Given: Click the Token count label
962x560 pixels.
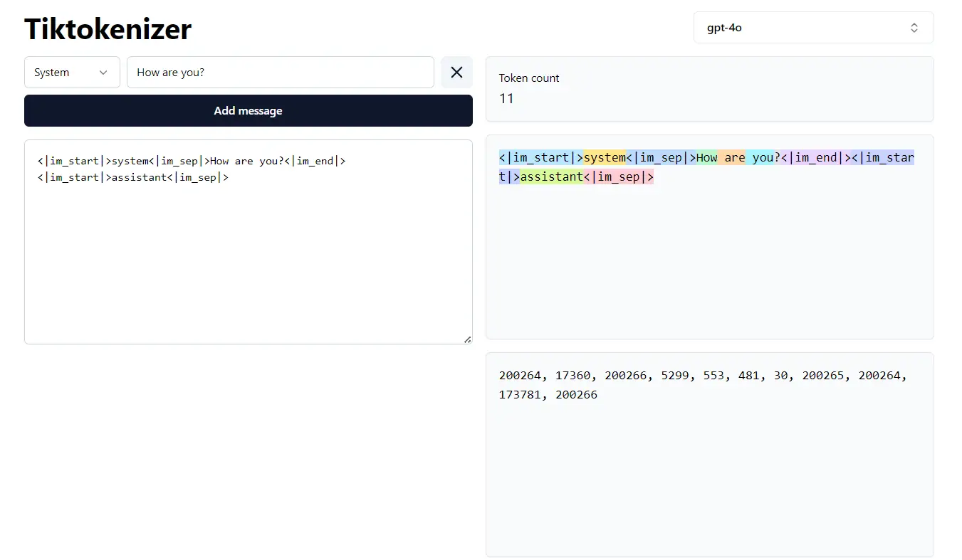Looking at the screenshot, I should 529,78.
